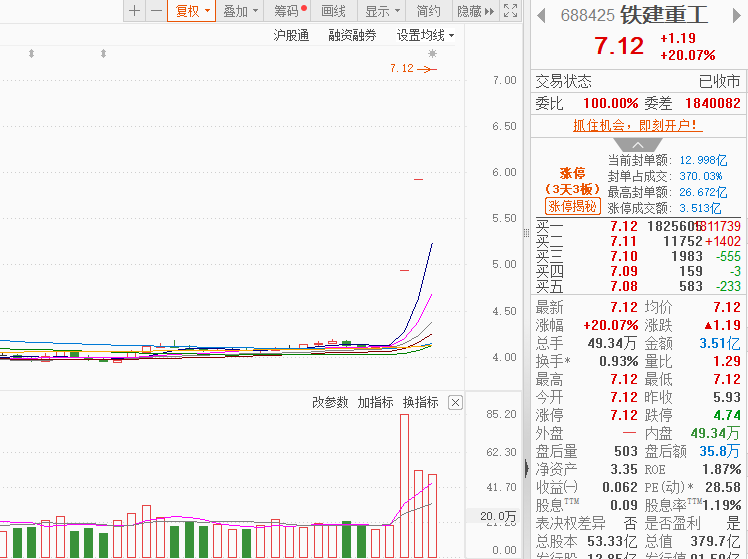This screenshot has height=559, width=748.
Task: Go to previous stock with left arrow
Action: point(541,15)
